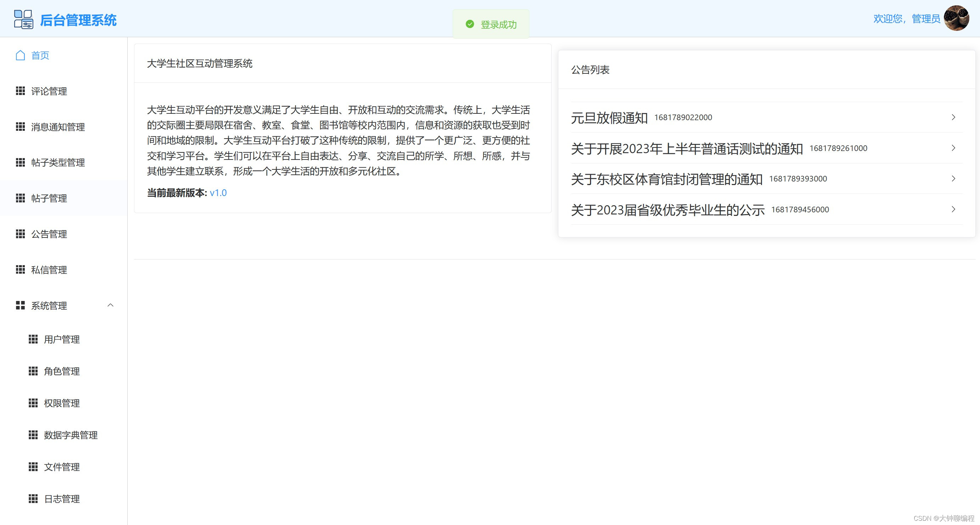
Task: Open 元旦放假通知 with its right chevron
Action: [x=953, y=117]
